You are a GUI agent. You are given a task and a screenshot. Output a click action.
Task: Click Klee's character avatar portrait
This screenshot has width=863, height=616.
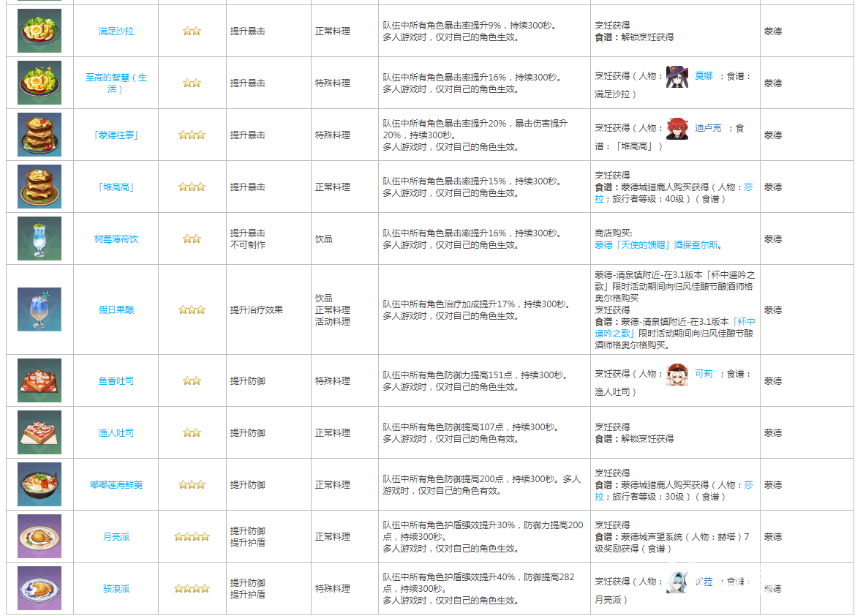(x=677, y=374)
